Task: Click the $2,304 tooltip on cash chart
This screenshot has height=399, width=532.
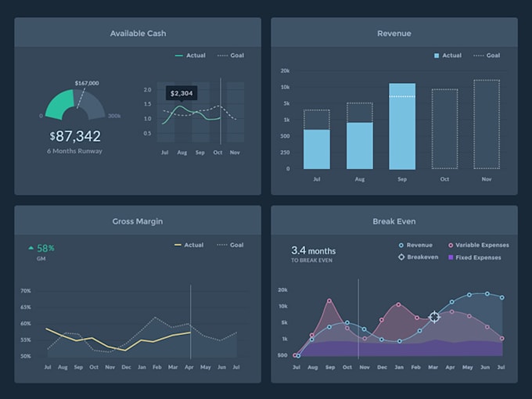Action: click(x=182, y=93)
